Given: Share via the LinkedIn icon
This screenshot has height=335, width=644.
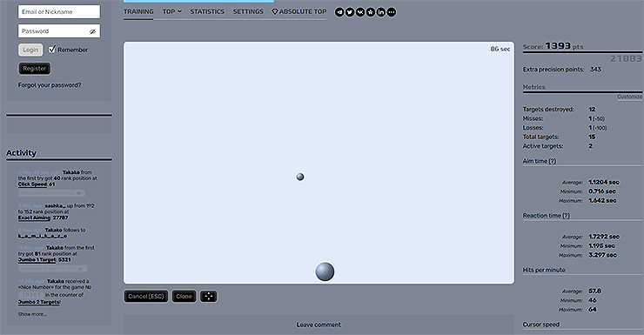Looking at the screenshot, I should click(x=381, y=12).
